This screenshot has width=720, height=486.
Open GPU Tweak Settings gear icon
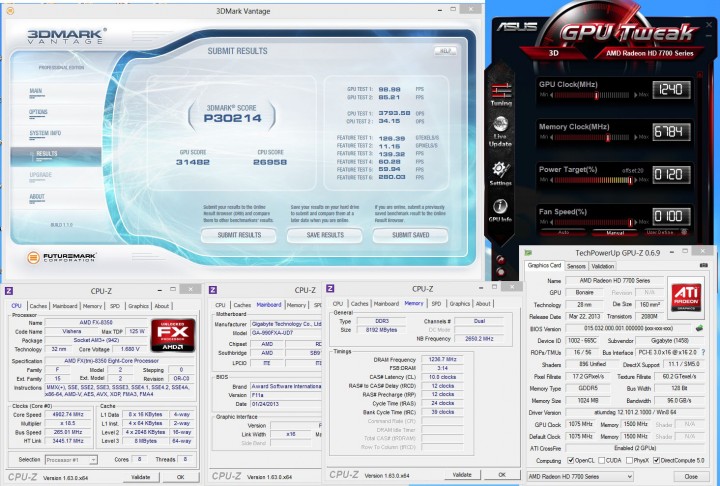(500, 173)
